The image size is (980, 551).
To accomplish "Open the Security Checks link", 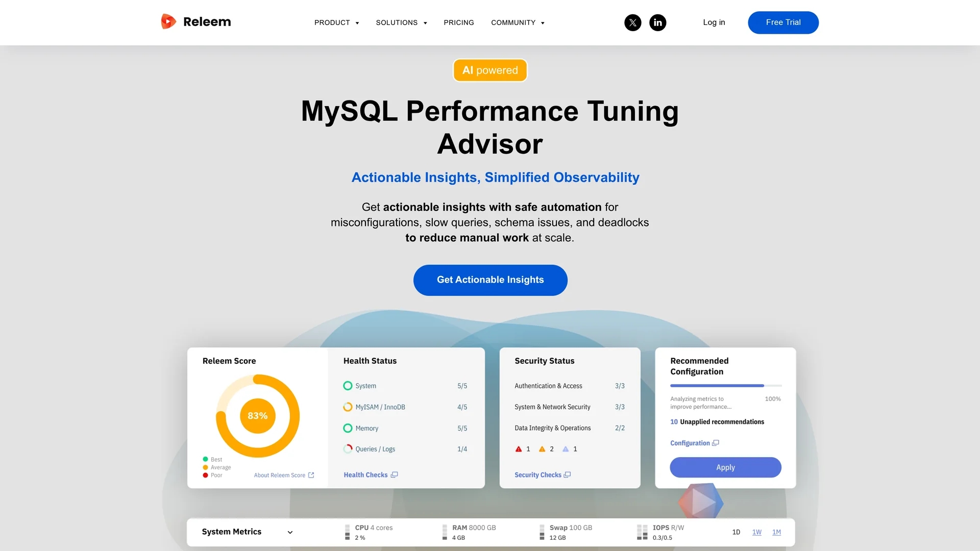I will (538, 475).
